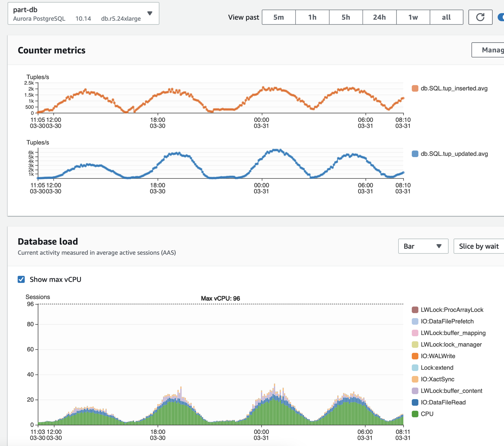Image resolution: width=504 pixels, height=446 pixels.
Task: Toggle the auto-refresh switch at top right
Action: (x=501, y=17)
